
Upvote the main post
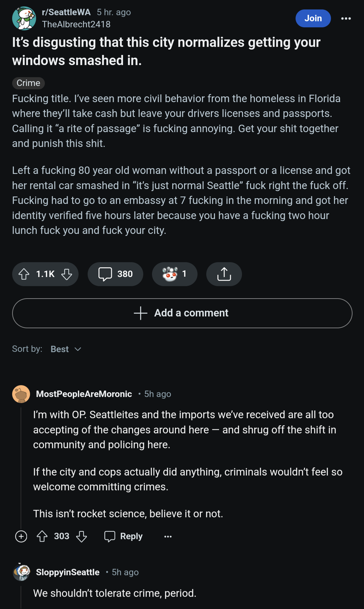(24, 274)
